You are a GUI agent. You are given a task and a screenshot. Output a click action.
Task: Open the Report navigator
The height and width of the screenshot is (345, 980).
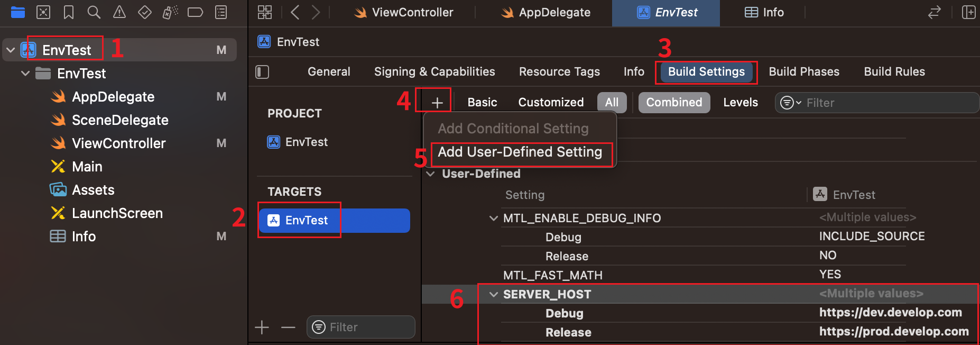pyautogui.click(x=221, y=12)
